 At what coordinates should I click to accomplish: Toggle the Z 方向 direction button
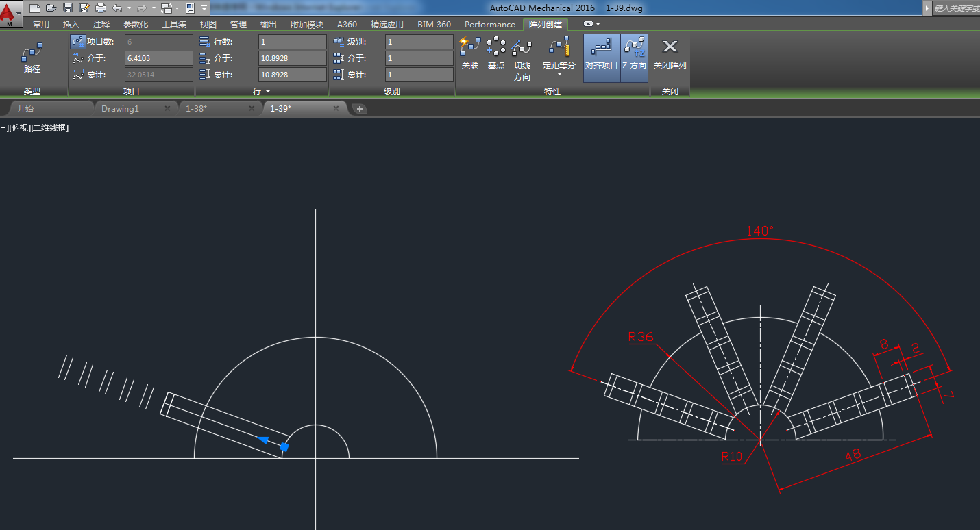pos(634,58)
